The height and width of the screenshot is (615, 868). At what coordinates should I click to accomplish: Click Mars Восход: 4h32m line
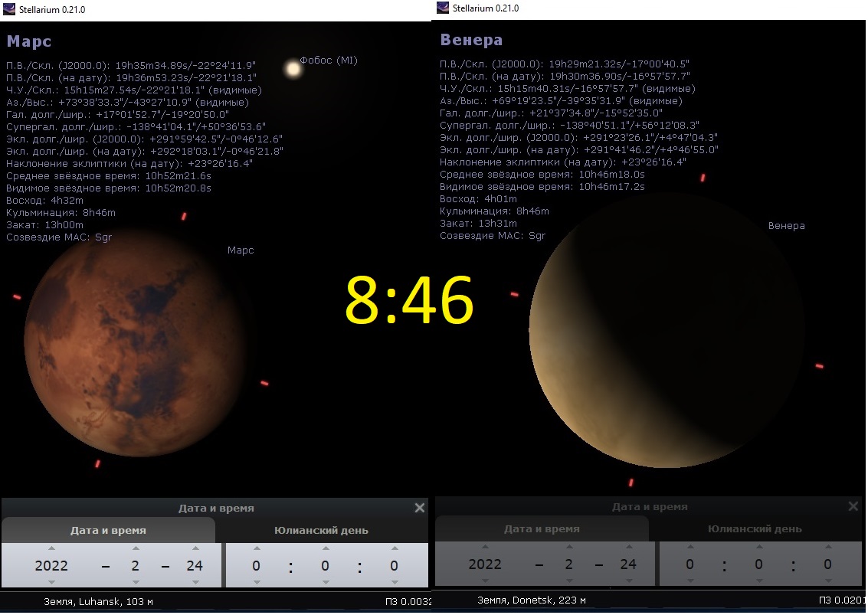[x=45, y=201]
